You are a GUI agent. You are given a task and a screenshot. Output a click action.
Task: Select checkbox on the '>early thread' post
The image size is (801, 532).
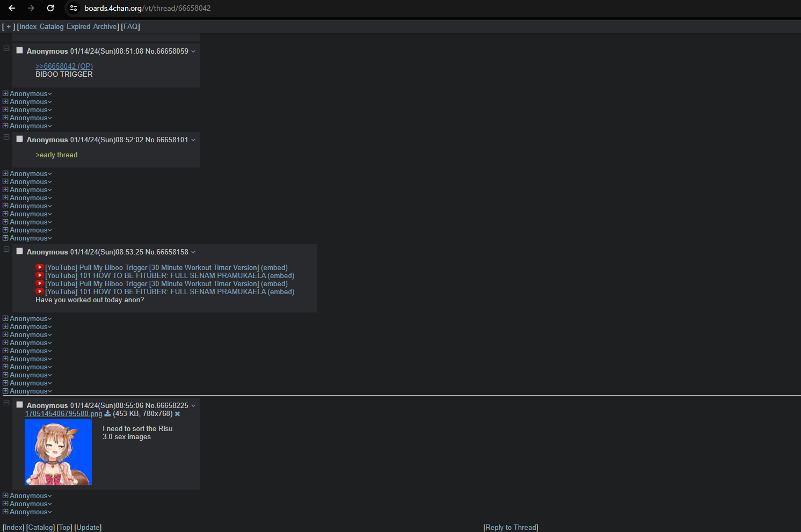pyautogui.click(x=20, y=139)
